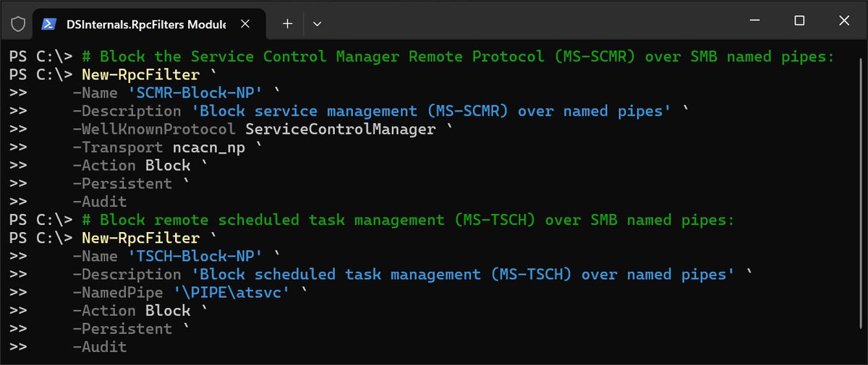Click the -WellKnownProtocol parameter

[154, 129]
